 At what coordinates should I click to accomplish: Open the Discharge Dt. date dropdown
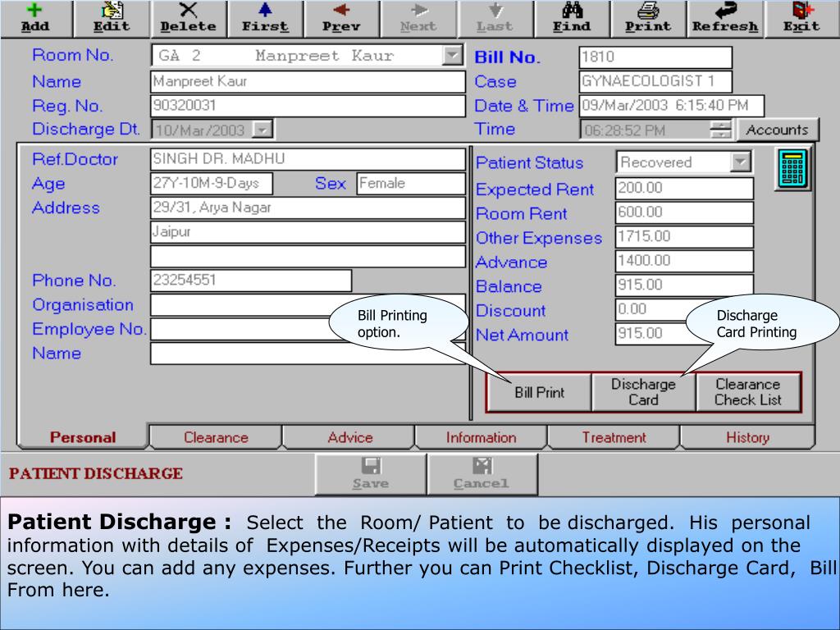(x=262, y=130)
